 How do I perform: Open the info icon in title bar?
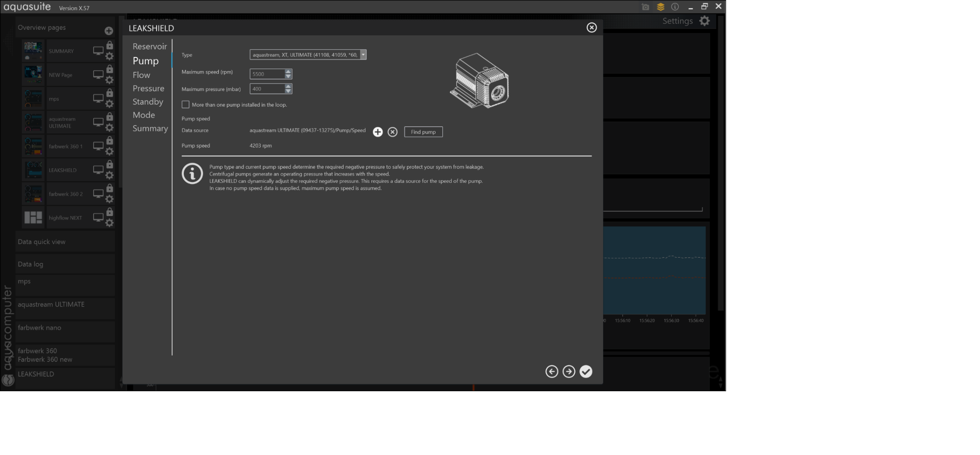675,7
